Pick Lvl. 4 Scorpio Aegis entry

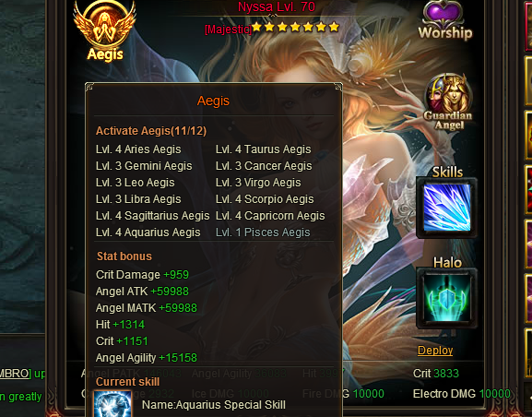point(265,199)
